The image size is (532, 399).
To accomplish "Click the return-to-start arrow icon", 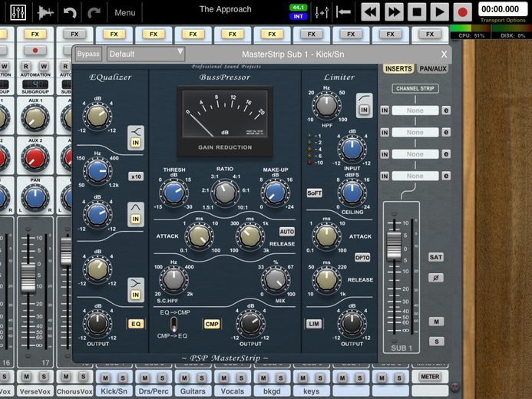I will pos(343,12).
